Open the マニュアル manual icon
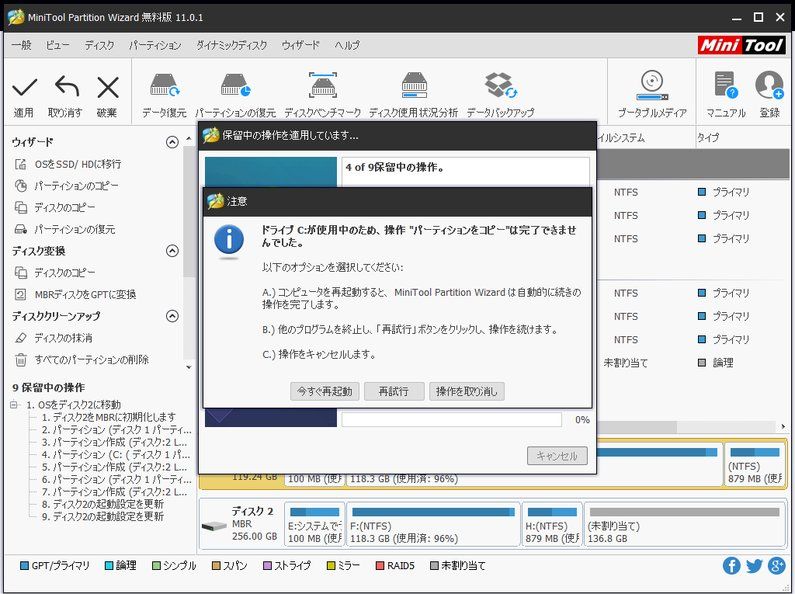 [726, 85]
